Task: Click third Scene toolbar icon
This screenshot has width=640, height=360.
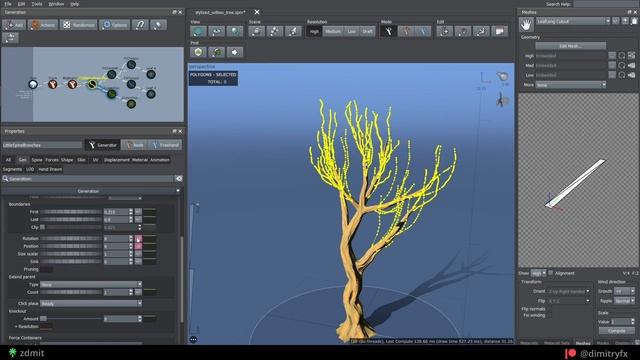Action: 293,31
